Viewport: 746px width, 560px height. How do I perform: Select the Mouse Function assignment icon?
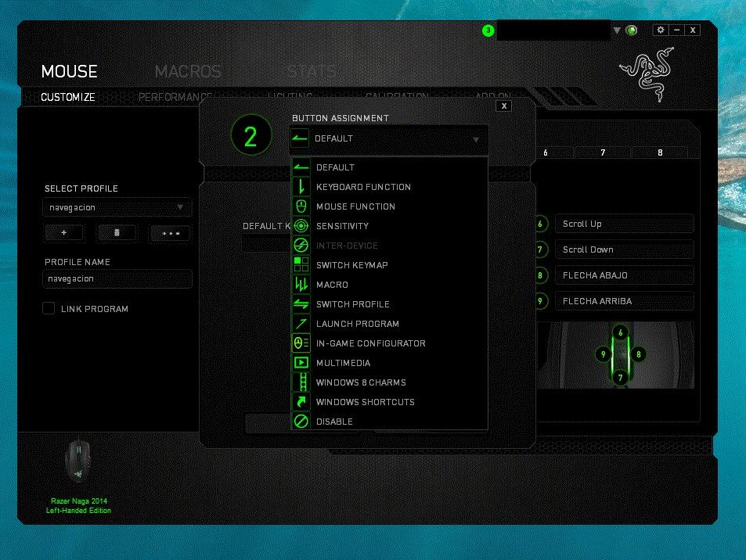pos(301,206)
